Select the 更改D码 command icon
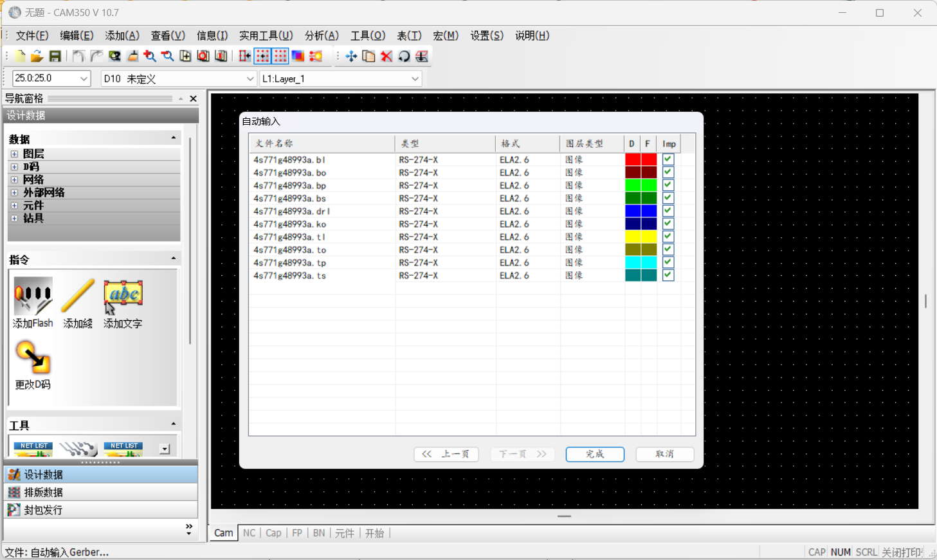Screen dimensions: 937x560 (33, 364)
